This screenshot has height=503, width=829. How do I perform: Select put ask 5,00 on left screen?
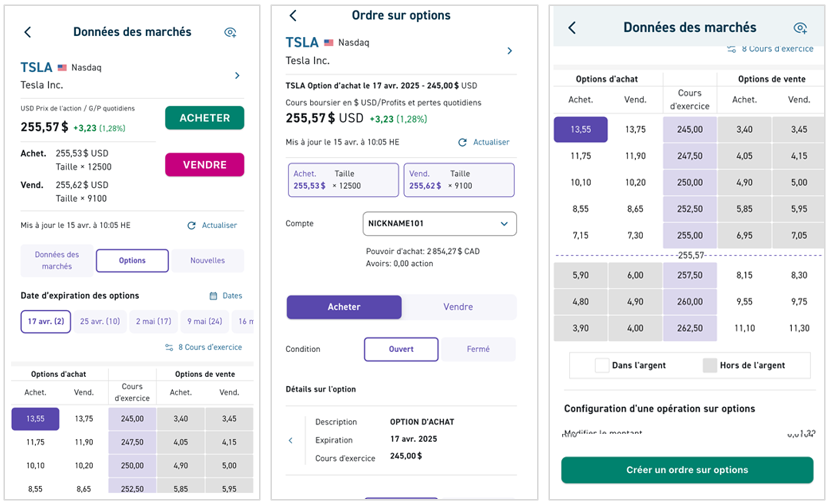click(229, 466)
